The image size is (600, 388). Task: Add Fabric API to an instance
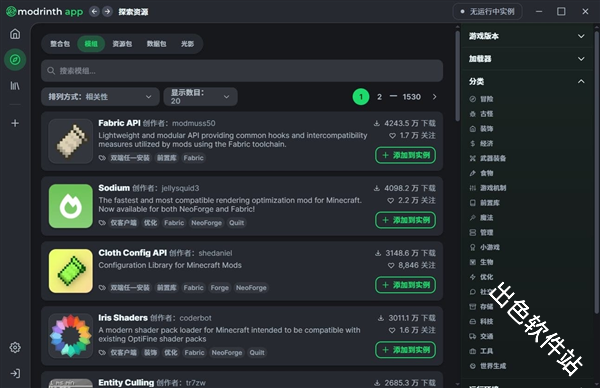coord(406,155)
